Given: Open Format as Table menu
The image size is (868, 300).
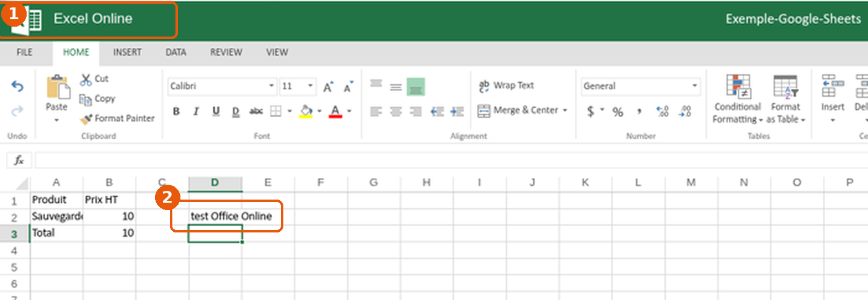Looking at the screenshot, I should click(x=786, y=99).
